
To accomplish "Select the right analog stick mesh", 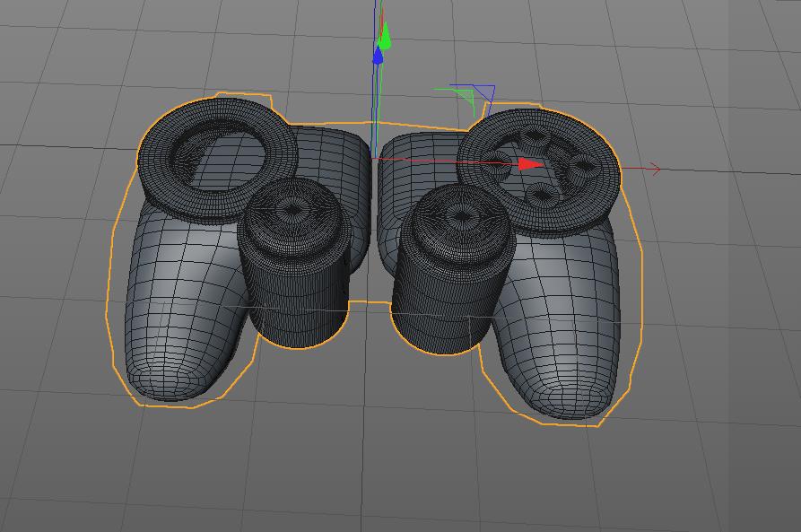I will tap(453, 268).
